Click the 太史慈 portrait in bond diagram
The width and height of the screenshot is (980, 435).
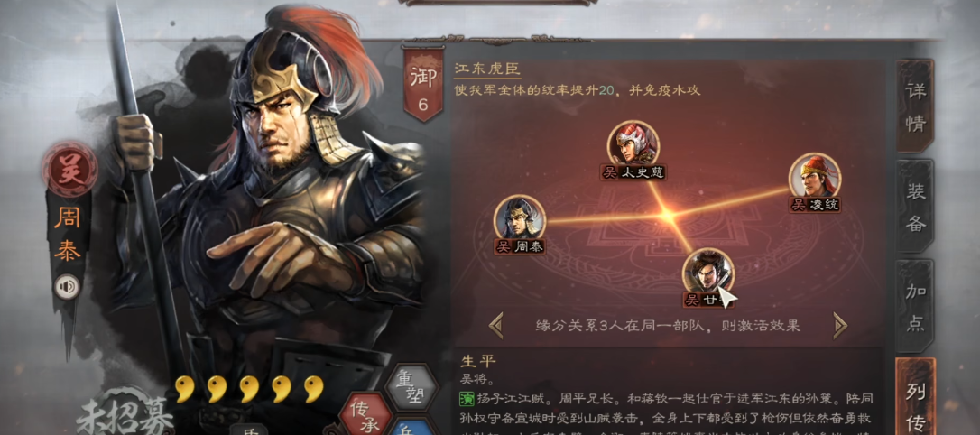pyautogui.click(x=633, y=143)
